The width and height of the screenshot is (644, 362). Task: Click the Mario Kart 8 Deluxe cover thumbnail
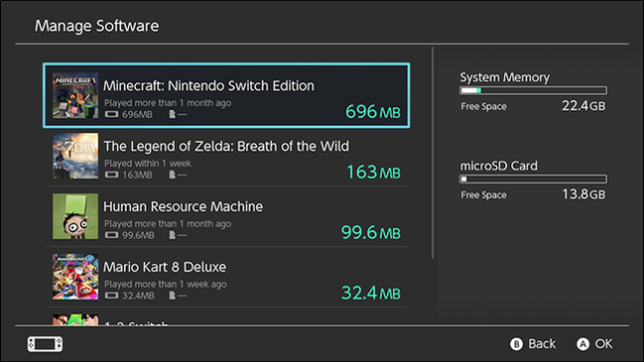tap(75, 277)
